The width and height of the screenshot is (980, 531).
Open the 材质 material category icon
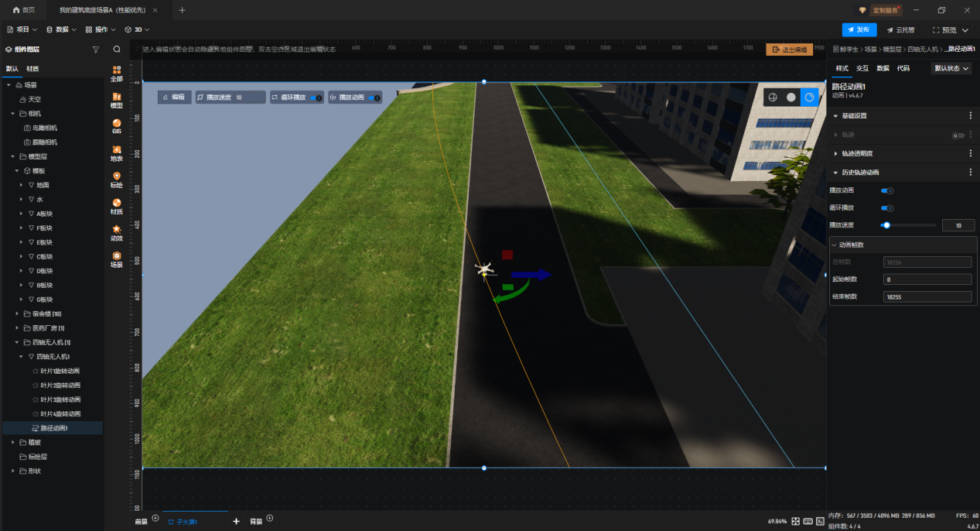point(117,206)
